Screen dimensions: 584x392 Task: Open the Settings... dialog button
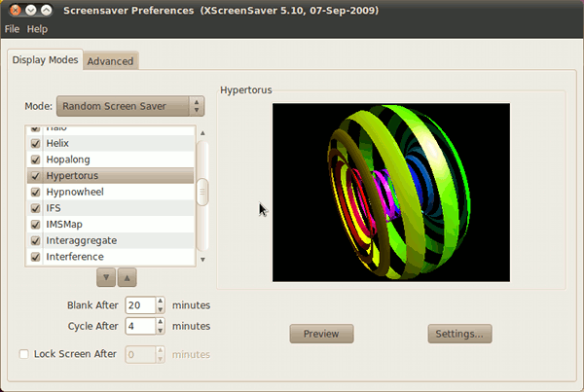459,334
